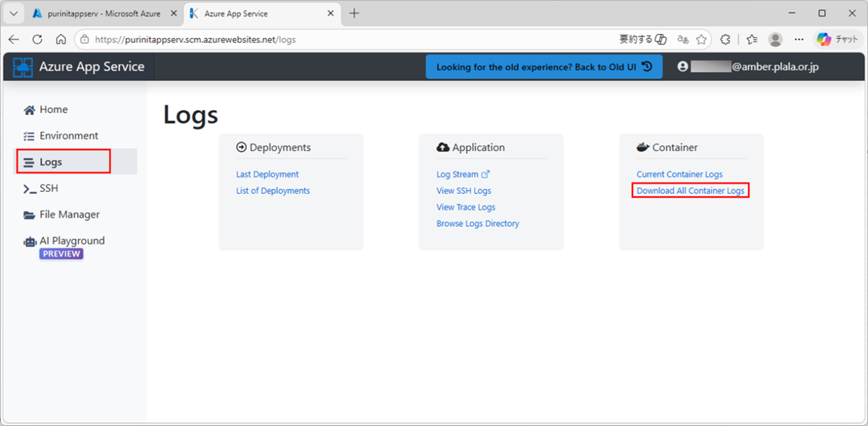The height and width of the screenshot is (426, 868).
Task: Click the browser home icon
Action: 61,39
